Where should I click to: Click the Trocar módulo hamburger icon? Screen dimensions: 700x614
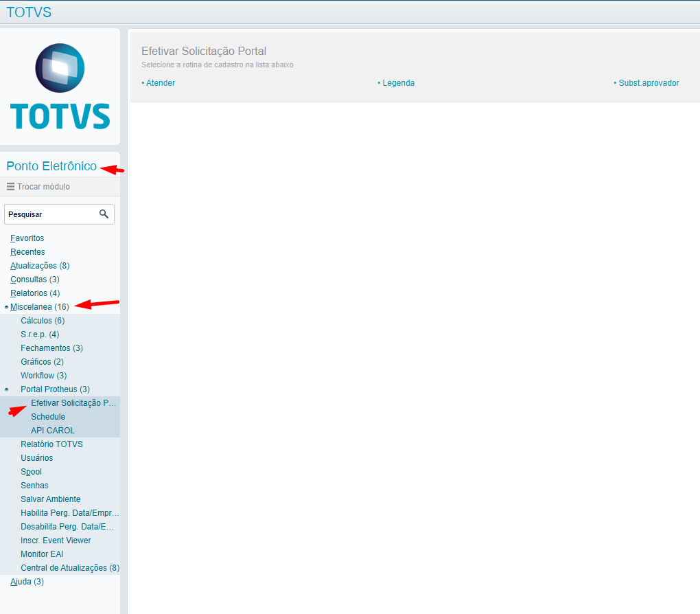pyautogui.click(x=10, y=186)
